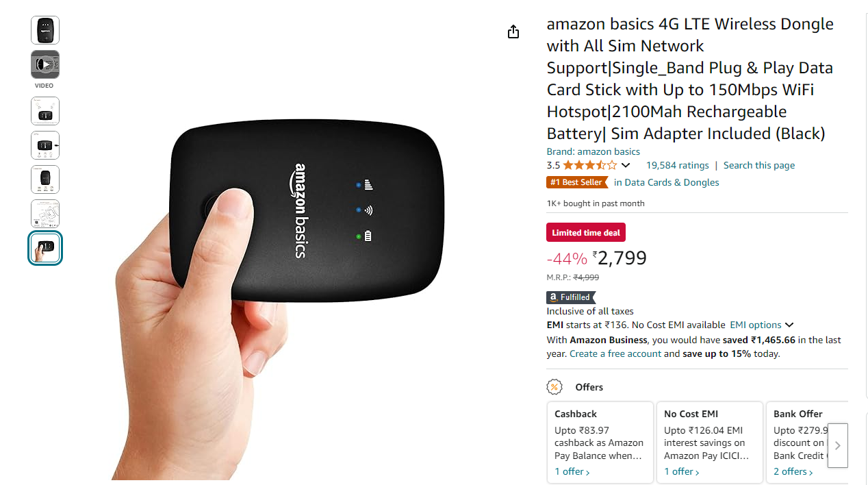The width and height of the screenshot is (868, 485).
Task: Select the first product image thumbnail
Action: [x=45, y=30]
